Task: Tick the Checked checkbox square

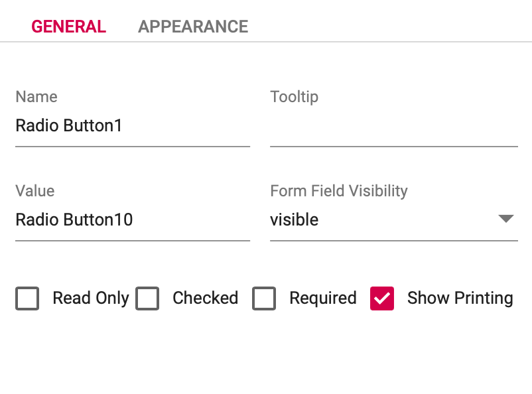Action: pos(147,298)
